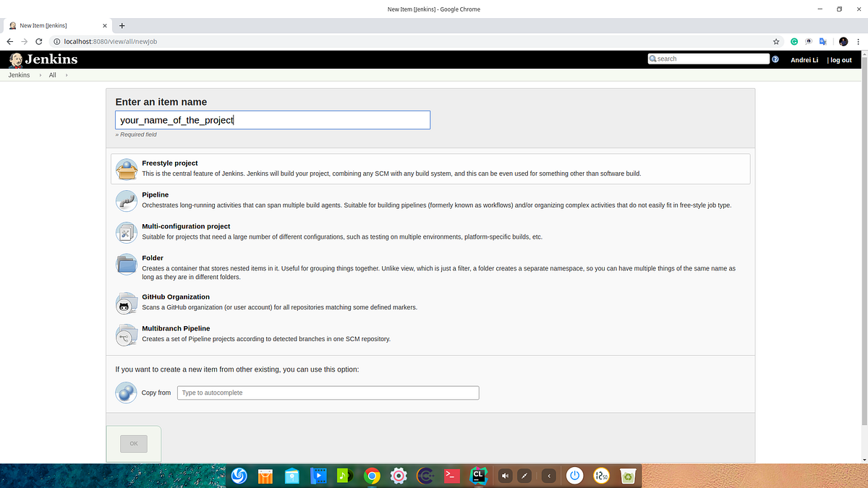Choose the GitHub Organization icon

pyautogui.click(x=127, y=303)
